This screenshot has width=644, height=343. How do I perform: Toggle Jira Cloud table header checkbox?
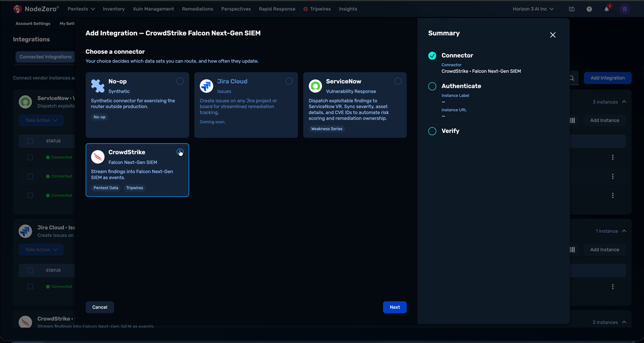[x=30, y=270]
